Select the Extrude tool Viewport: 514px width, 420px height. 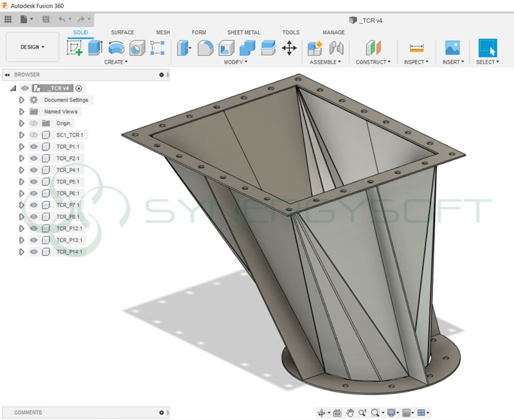[x=94, y=48]
